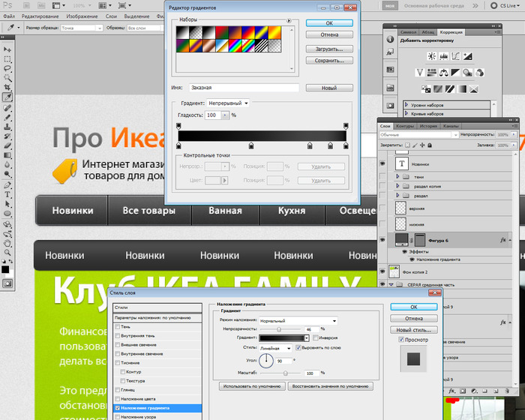Hide the Фон копия 2 layer
525x420 pixels.
[382, 271]
